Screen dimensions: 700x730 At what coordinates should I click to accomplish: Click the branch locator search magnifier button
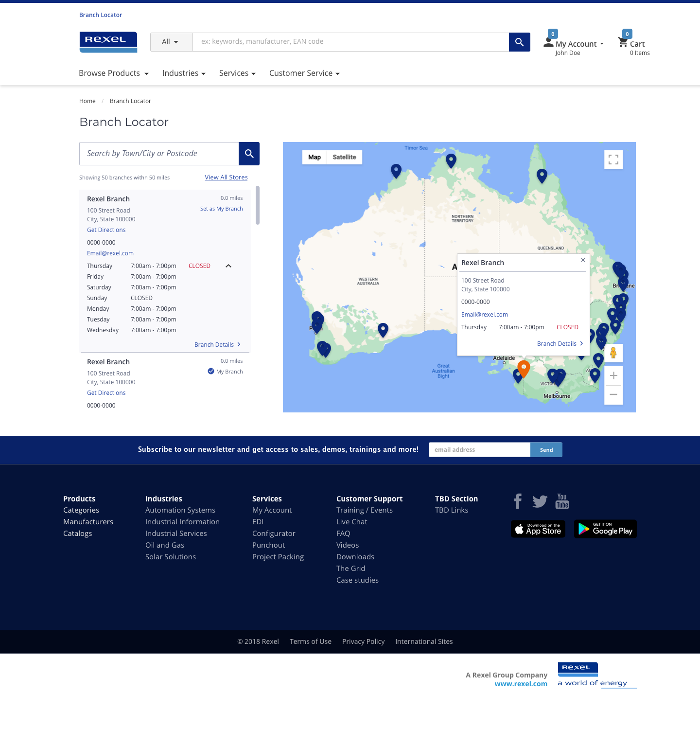click(249, 154)
